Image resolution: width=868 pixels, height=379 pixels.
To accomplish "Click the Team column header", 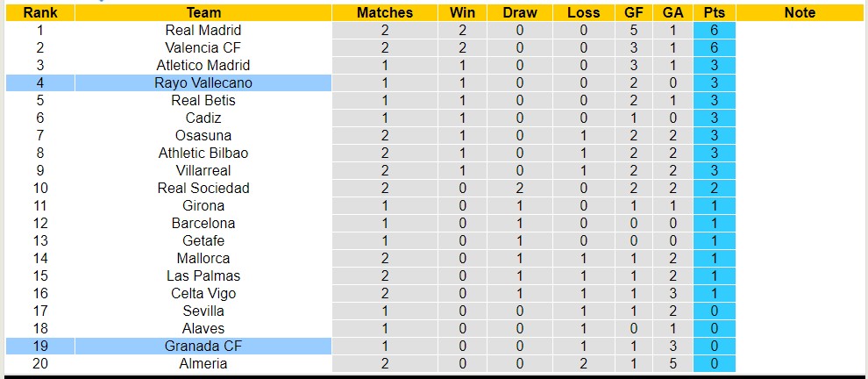I will click(x=203, y=12).
